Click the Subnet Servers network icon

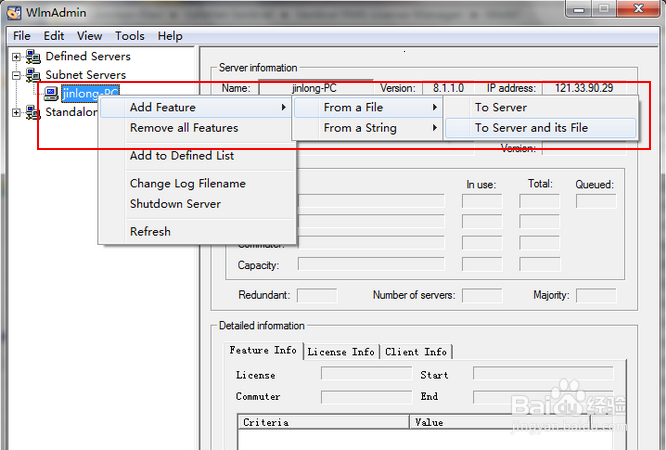[x=33, y=75]
